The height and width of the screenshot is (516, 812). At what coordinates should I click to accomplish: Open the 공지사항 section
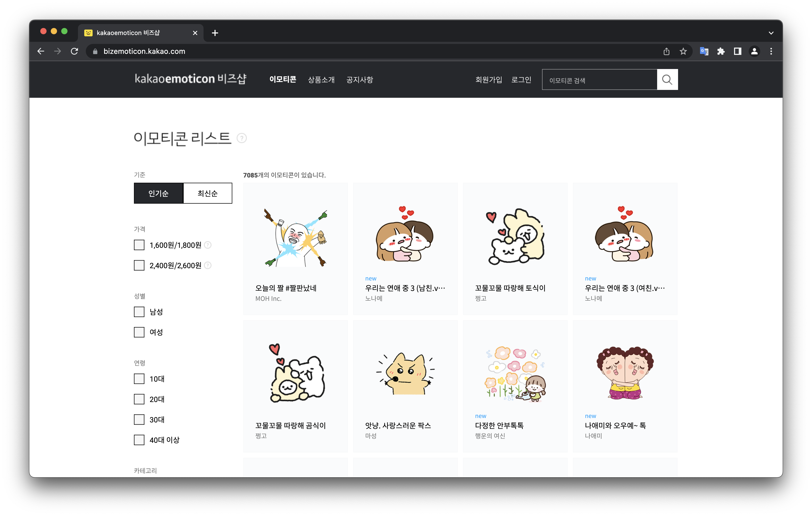(x=359, y=79)
